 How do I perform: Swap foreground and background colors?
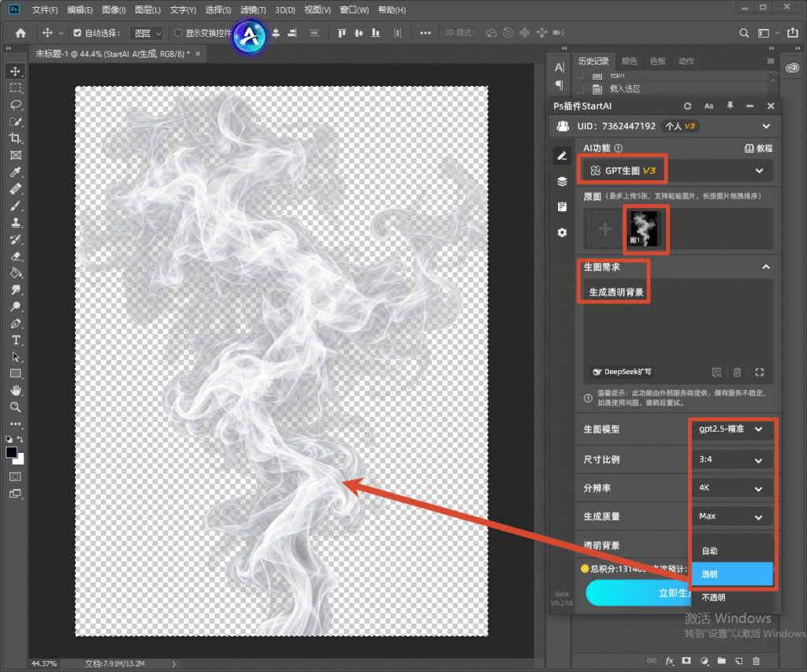pyautogui.click(x=20, y=440)
